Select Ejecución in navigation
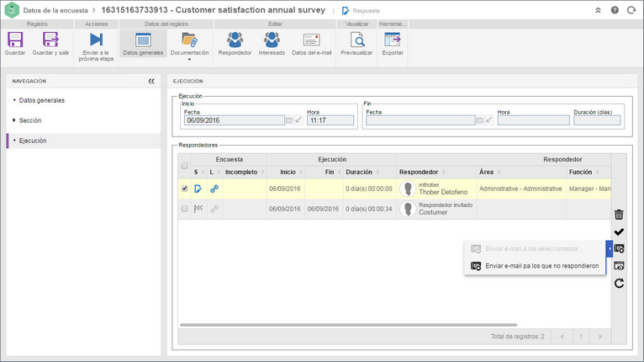The image size is (644, 362). (x=84, y=141)
